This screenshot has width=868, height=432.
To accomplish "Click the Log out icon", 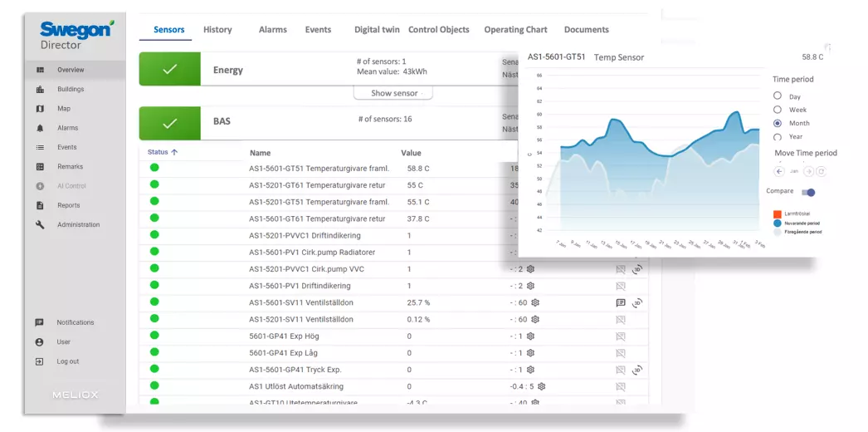I will point(39,361).
